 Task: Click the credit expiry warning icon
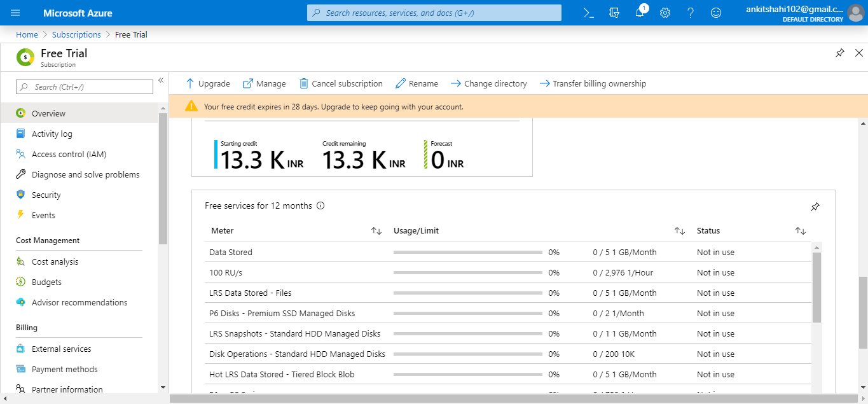(191, 106)
